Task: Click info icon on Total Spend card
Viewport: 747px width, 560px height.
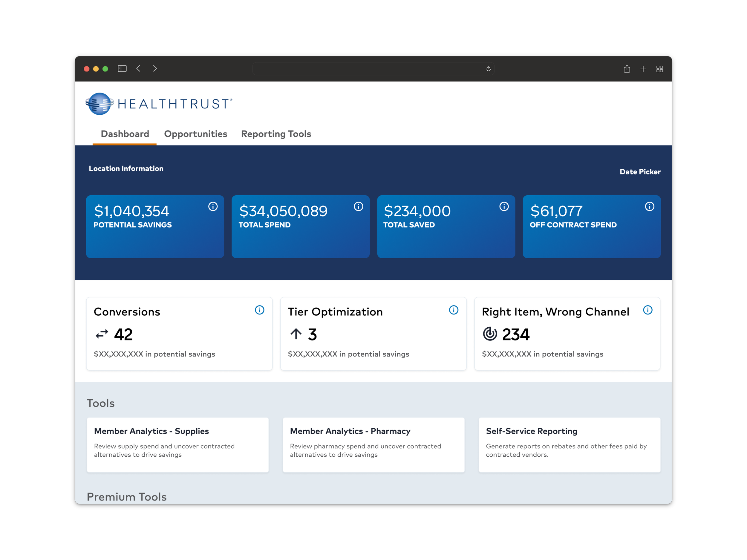Action: coord(358,206)
